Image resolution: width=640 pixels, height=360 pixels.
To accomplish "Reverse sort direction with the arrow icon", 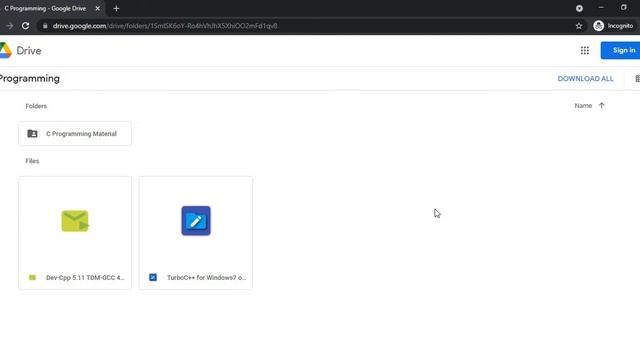I will [602, 106].
